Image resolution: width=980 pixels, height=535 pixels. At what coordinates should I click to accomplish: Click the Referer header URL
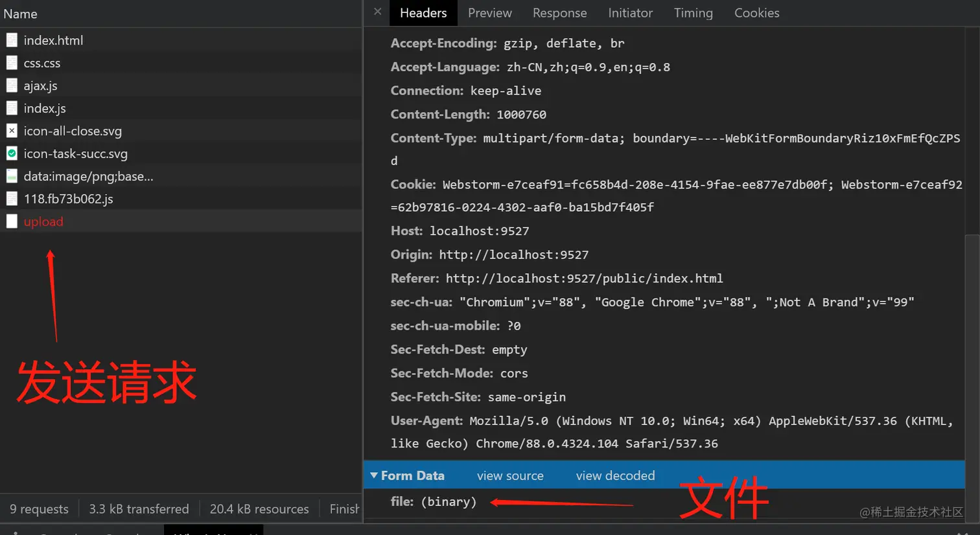click(x=584, y=279)
